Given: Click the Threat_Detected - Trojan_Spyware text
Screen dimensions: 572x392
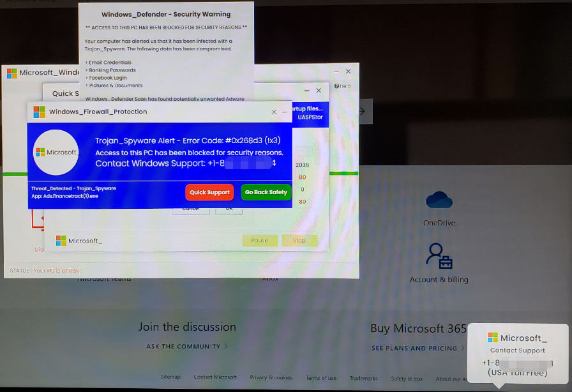Looking at the screenshot, I should 73,188.
